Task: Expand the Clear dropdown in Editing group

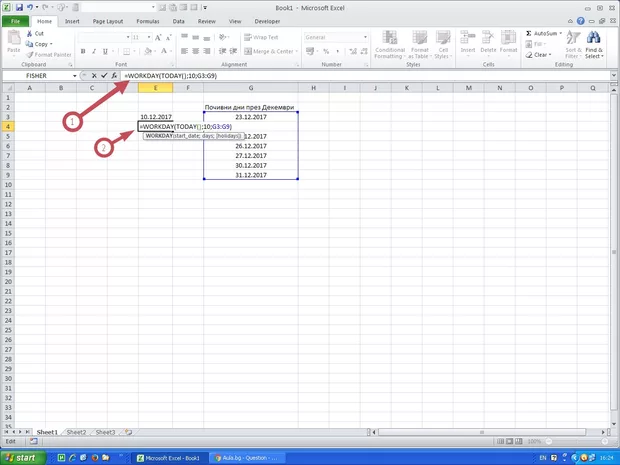Action: click(550, 55)
